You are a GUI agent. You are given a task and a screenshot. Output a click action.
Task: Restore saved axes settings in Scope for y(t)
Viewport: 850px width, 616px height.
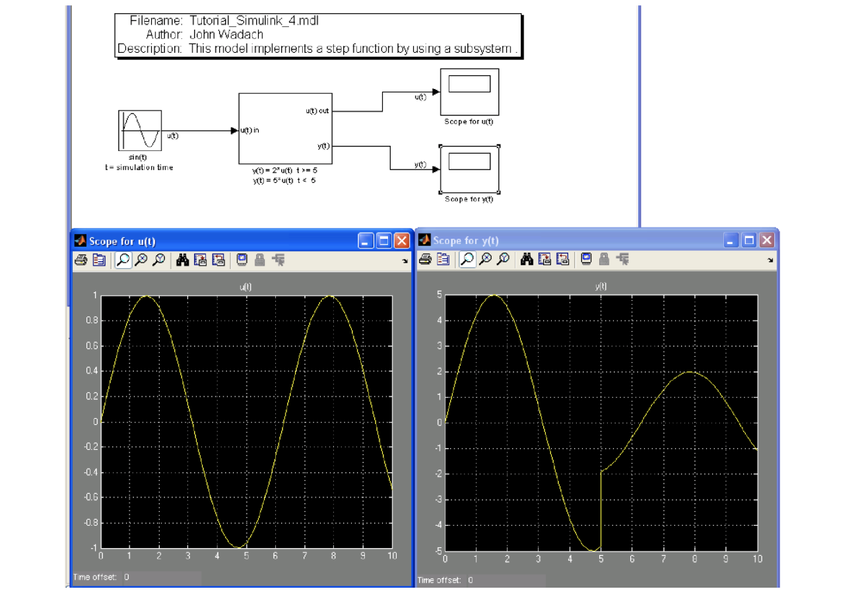click(x=562, y=259)
